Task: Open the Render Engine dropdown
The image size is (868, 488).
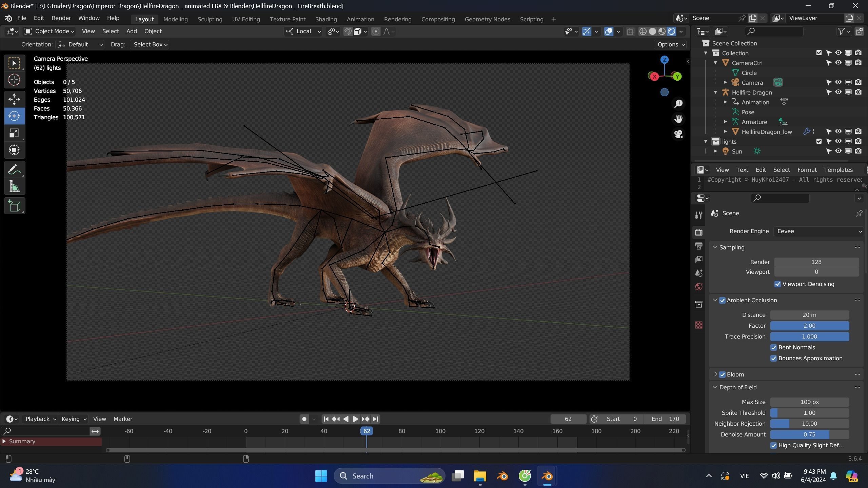Action: [818, 231]
